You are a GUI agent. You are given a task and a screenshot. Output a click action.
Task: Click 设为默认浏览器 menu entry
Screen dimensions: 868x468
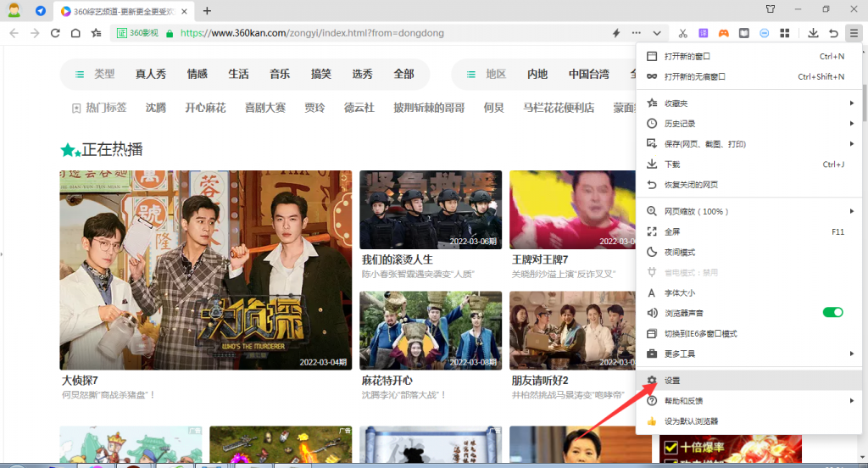(x=749, y=421)
